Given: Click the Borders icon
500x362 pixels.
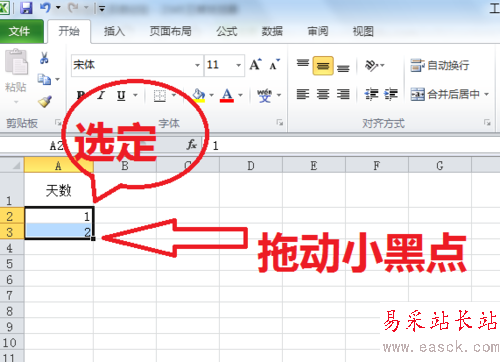Looking at the screenshot, I should [x=160, y=96].
